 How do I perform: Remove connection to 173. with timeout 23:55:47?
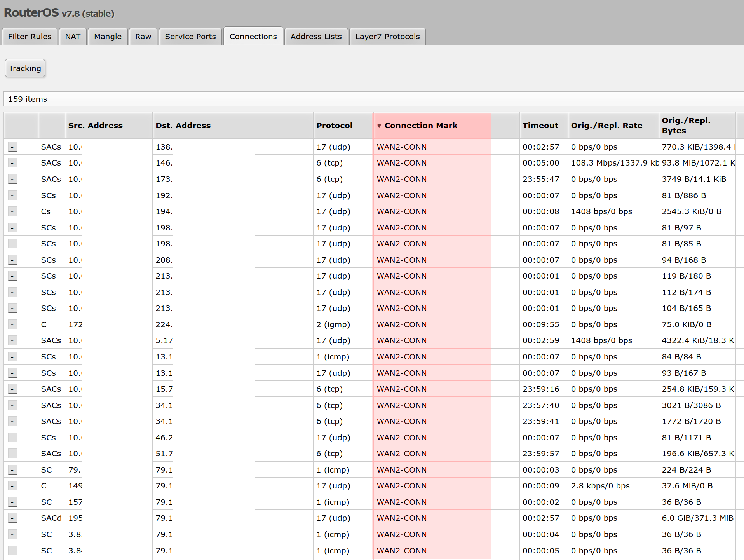tap(12, 179)
